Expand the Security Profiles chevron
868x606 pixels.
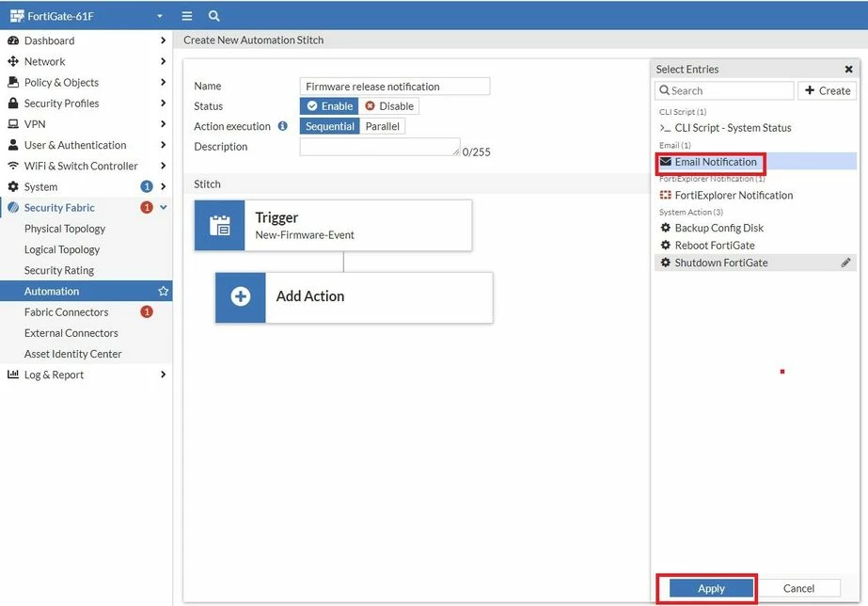[x=163, y=103]
